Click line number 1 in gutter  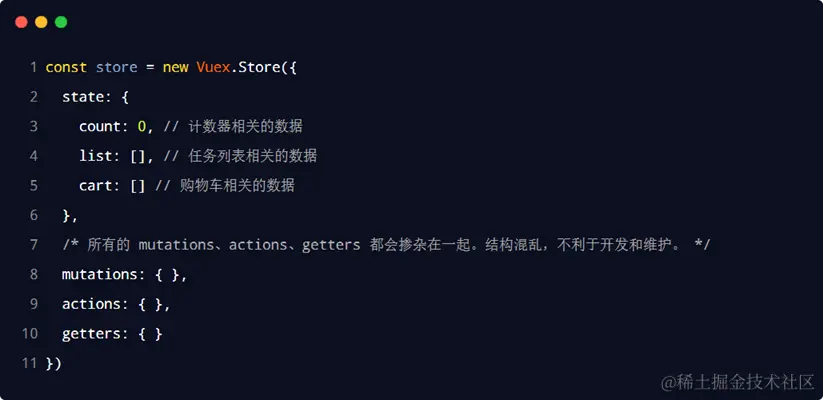[x=33, y=67]
